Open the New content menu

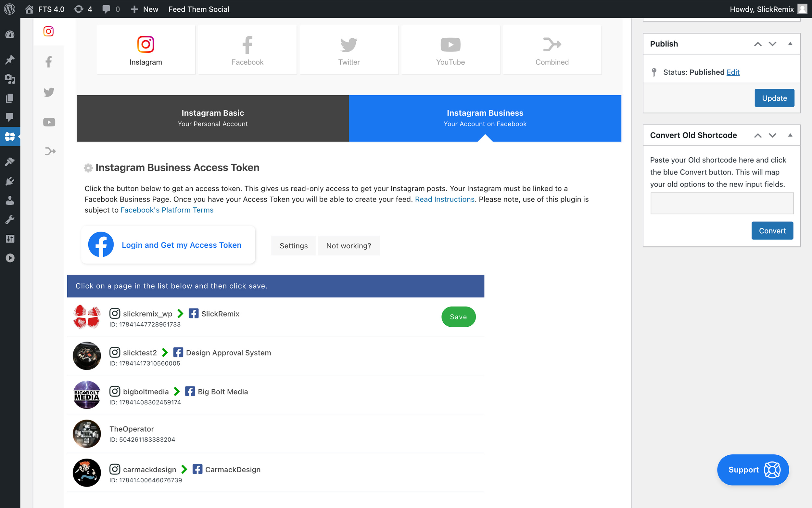click(x=144, y=9)
